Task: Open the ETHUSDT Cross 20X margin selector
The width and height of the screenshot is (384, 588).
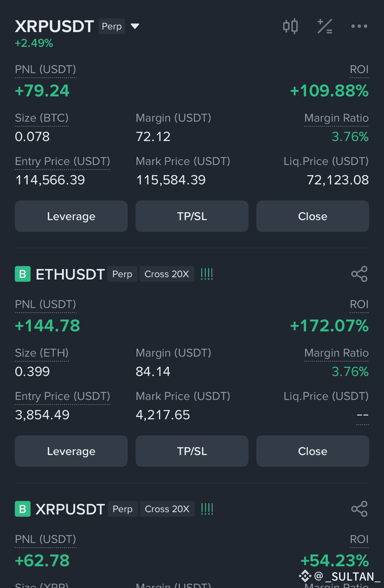Action: point(166,274)
